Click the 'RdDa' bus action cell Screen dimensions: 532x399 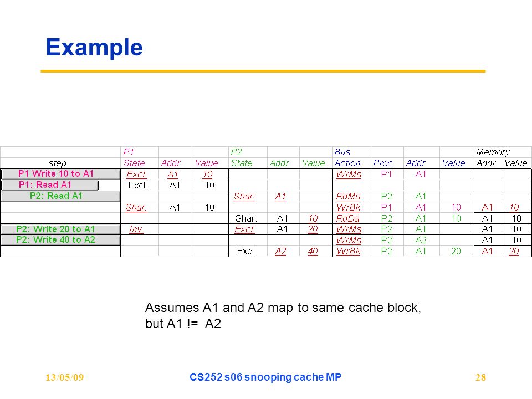pos(348,218)
